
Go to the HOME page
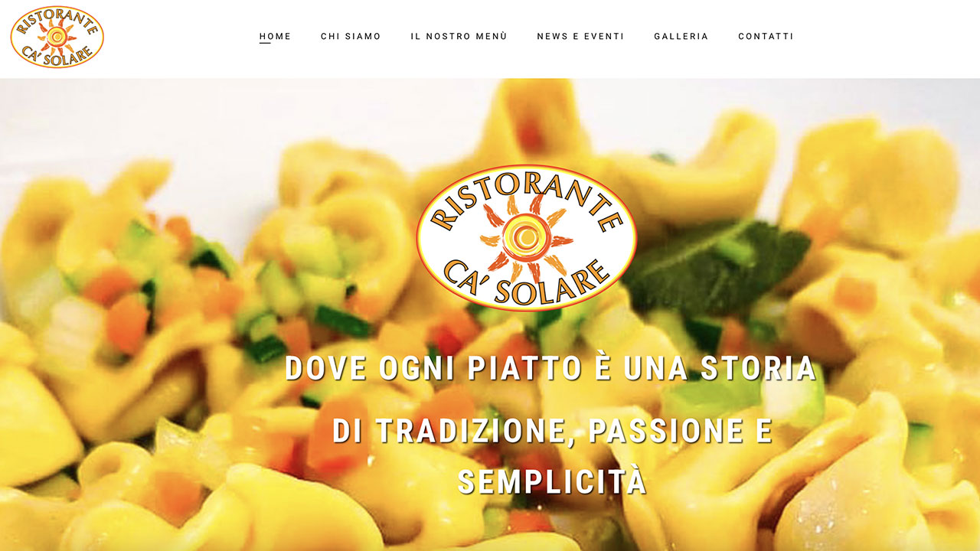pos(275,36)
